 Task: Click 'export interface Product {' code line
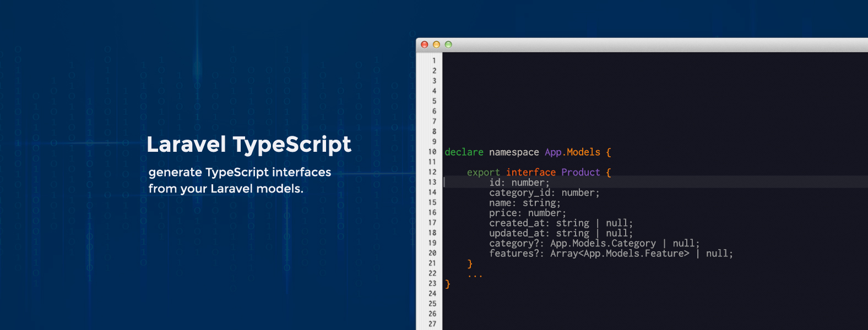point(539,173)
